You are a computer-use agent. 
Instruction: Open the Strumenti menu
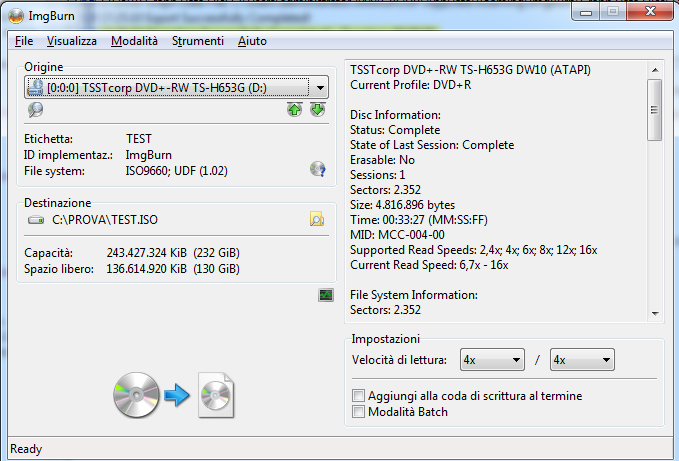[x=198, y=41]
